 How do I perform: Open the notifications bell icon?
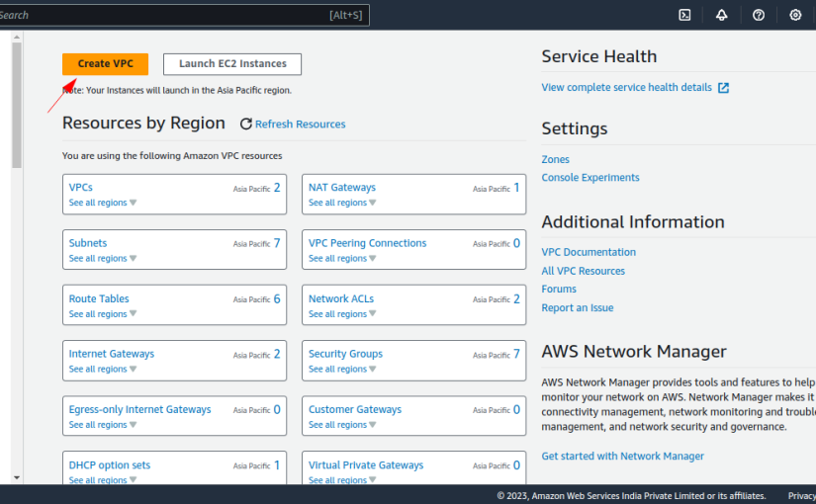[721, 15]
